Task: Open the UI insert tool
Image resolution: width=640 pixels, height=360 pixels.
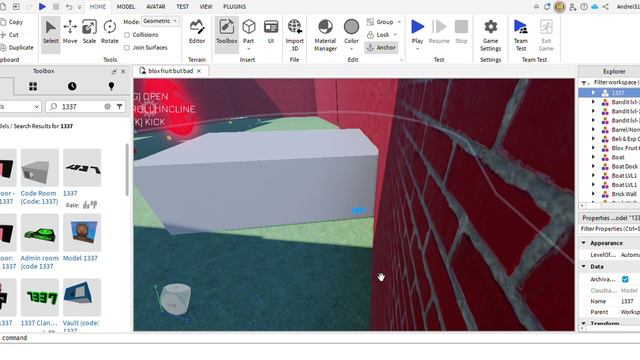Action: 271,32
